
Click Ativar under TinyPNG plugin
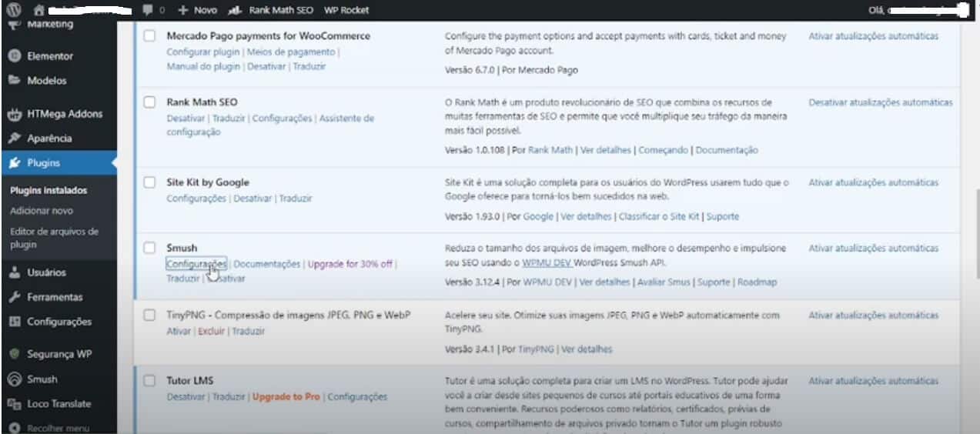179,331
